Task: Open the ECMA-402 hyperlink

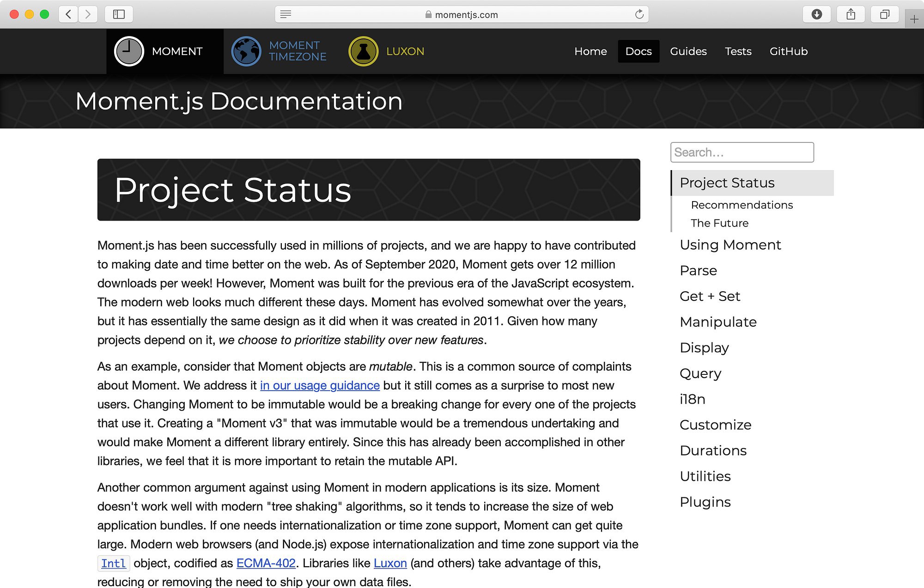Action: (x=266, y=563)
